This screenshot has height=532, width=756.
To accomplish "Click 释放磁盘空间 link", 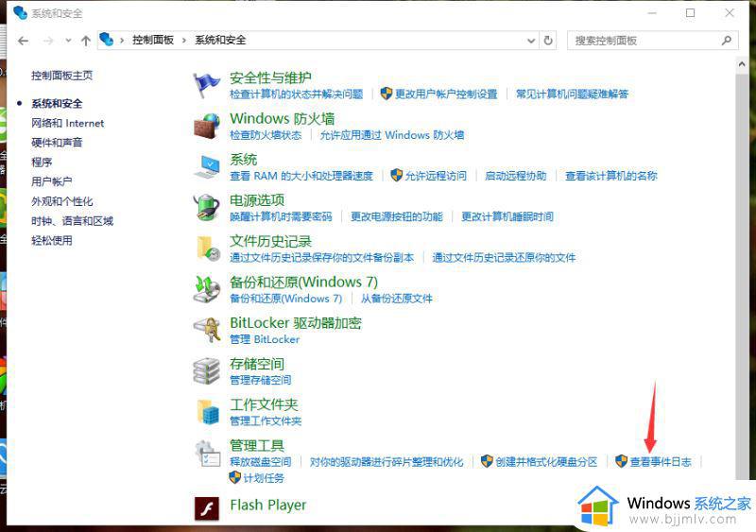I will coord(261,462).
